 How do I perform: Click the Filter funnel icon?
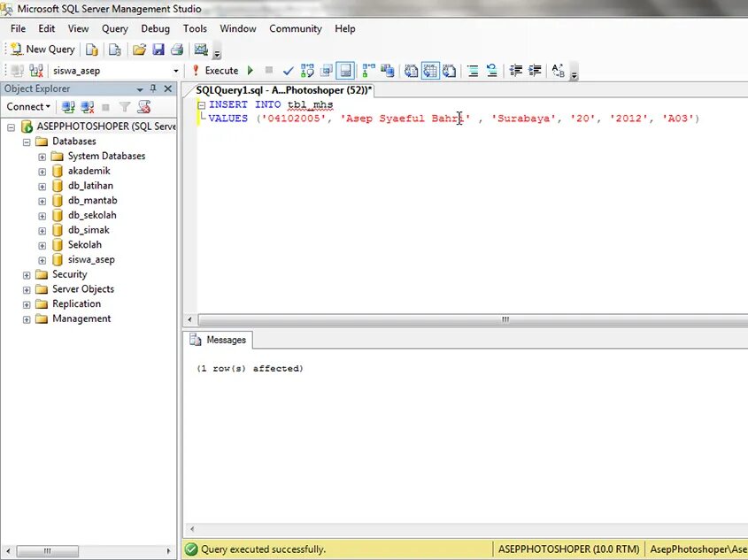click(x=125, y=107)
